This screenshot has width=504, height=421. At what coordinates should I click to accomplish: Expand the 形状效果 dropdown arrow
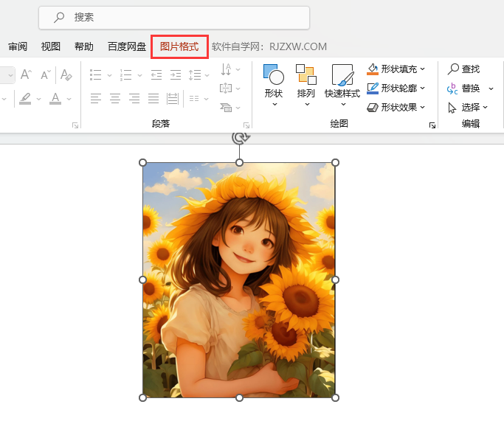[422, 107]
